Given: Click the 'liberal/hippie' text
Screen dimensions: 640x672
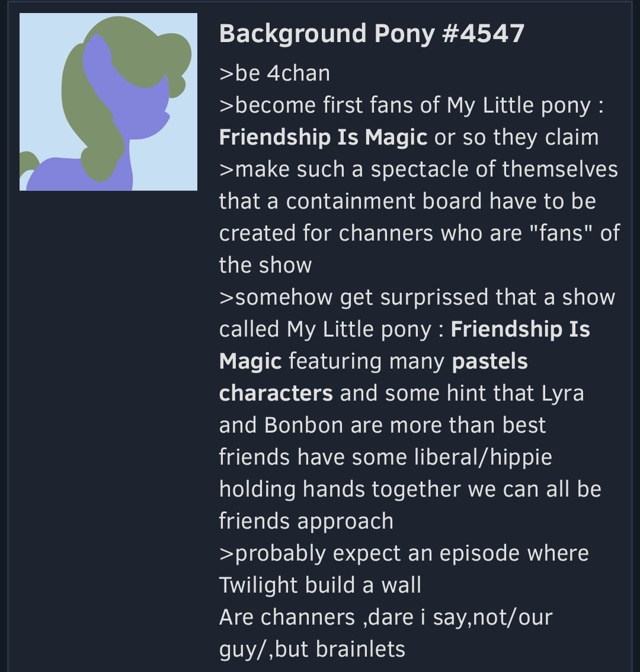Looking at the screenshot, I should click(x=483, y=457).
